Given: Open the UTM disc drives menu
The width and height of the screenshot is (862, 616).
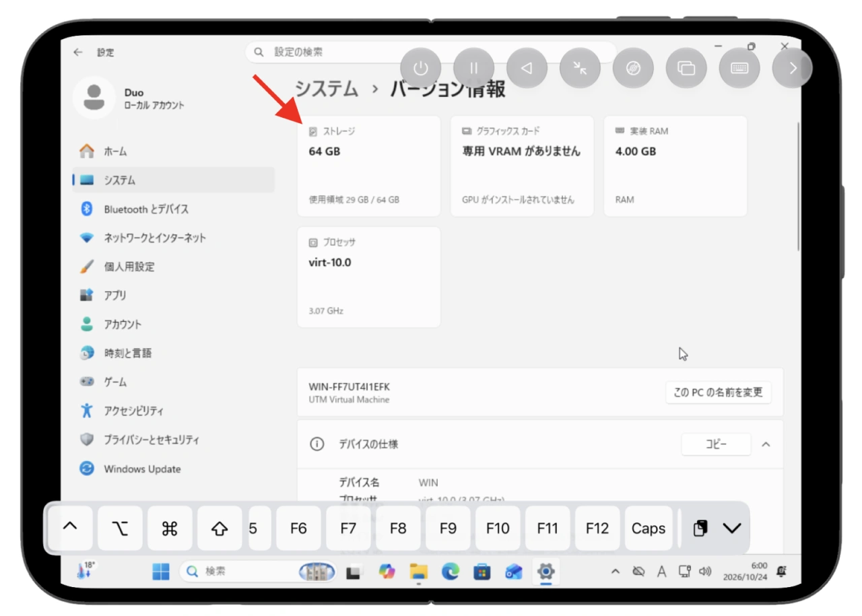Looking at the screenshot, I should coord(633,68).
